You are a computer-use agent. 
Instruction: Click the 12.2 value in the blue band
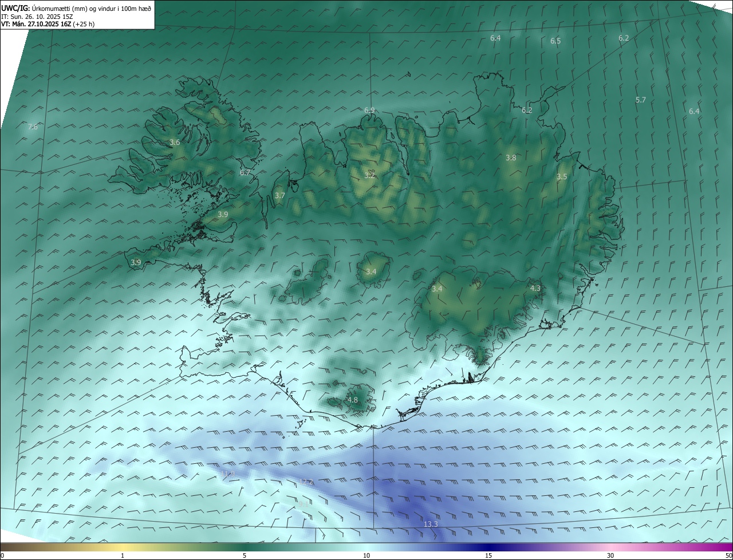point(306,482)
